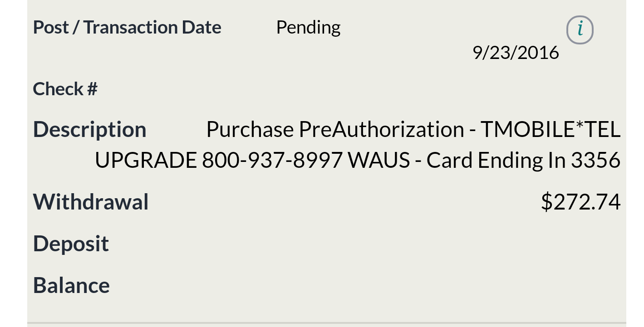Click the WAUS location code
This screenshot has height=327, width=644.
[x=379, y=160]
